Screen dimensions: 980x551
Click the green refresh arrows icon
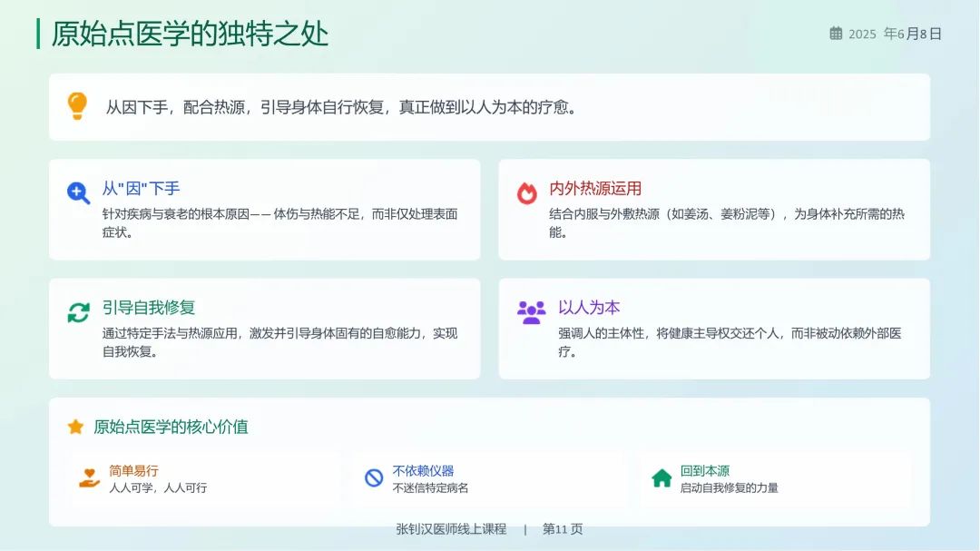[78, 312]
